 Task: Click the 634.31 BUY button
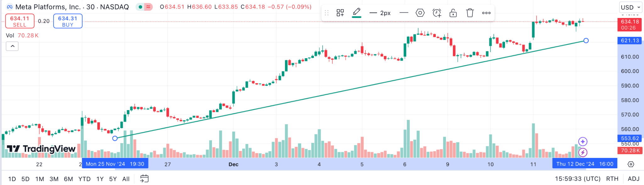[68, 21]
